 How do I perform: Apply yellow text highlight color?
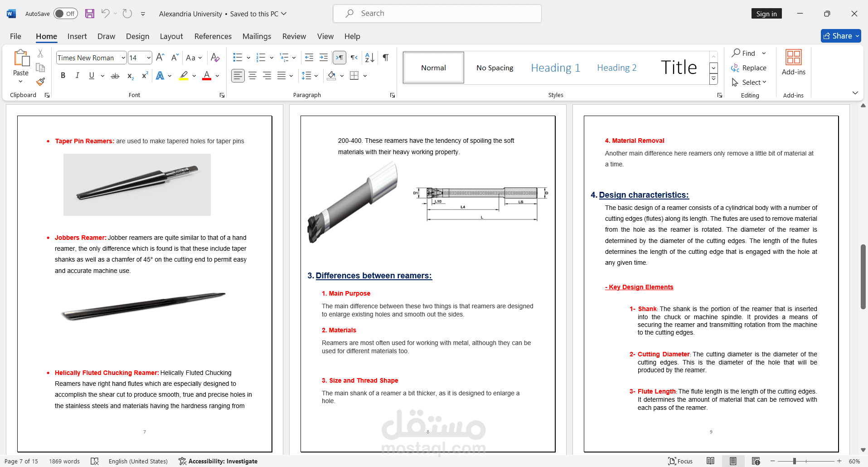pos(184,76)
